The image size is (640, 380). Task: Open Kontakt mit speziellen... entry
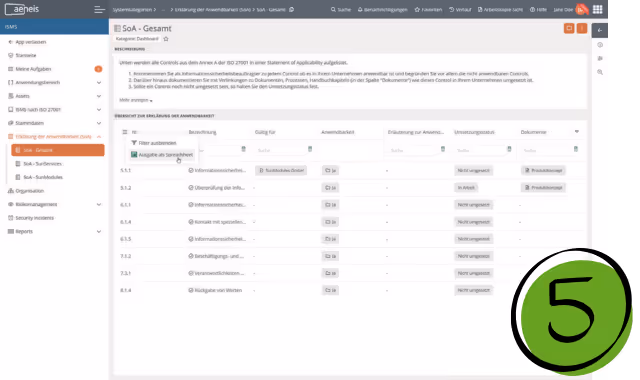pos(217,222)
